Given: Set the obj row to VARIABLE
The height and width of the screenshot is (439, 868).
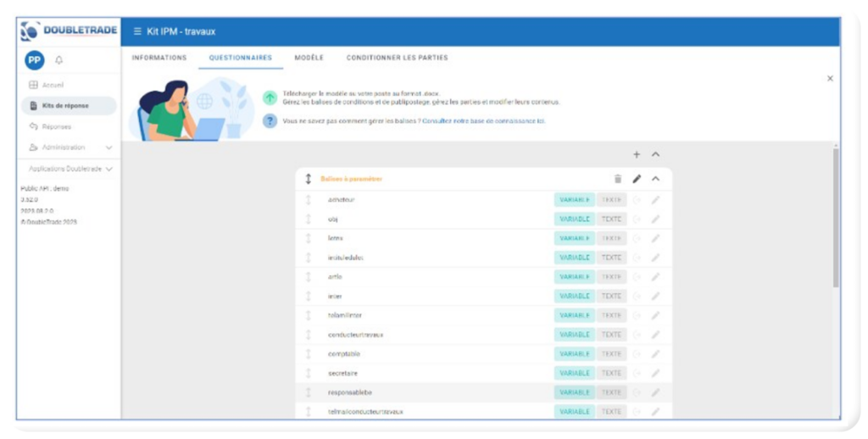Looking at the screenshot, I should click(x=574, y=219).
